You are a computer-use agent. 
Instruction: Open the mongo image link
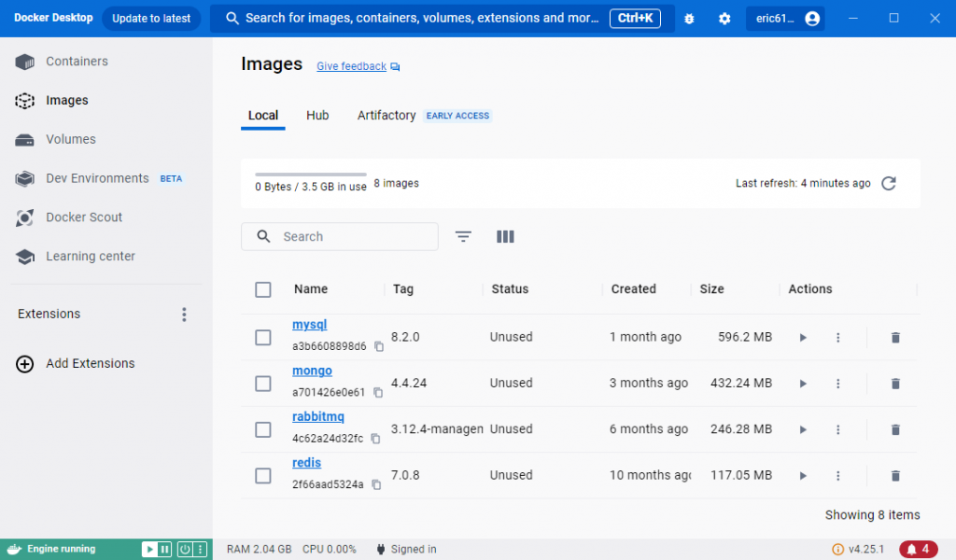[312, 371]
